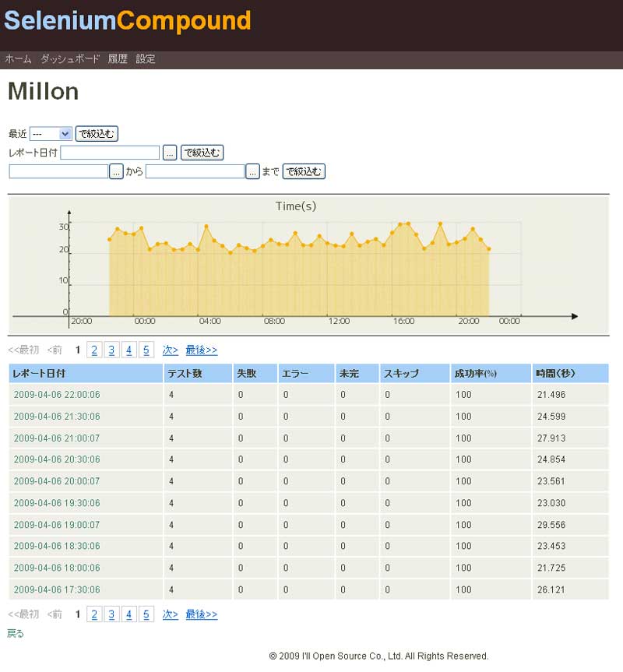Go to page 2 in pagination below table
Viewport: 623px width, 672px height.
pyautogui.click(x=94, y=614)
